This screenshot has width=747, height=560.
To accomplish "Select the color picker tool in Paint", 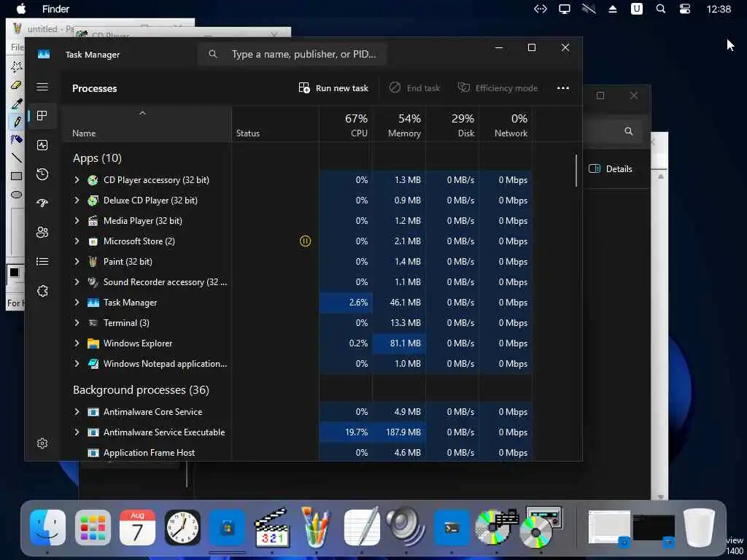I will click(16, 104).
